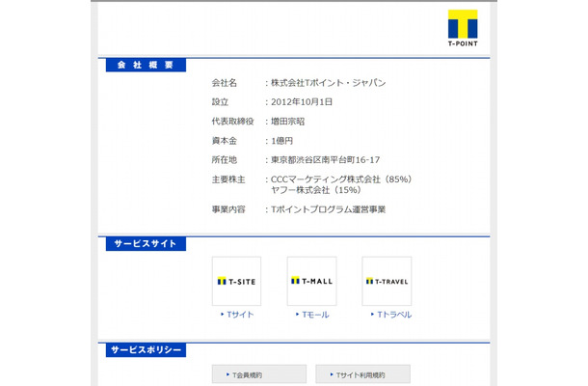This screenshot has width=588, height=386.
Task: Select shareholder CCCマーケティング株式会社 (85%)
Action: tap(341, 179)
